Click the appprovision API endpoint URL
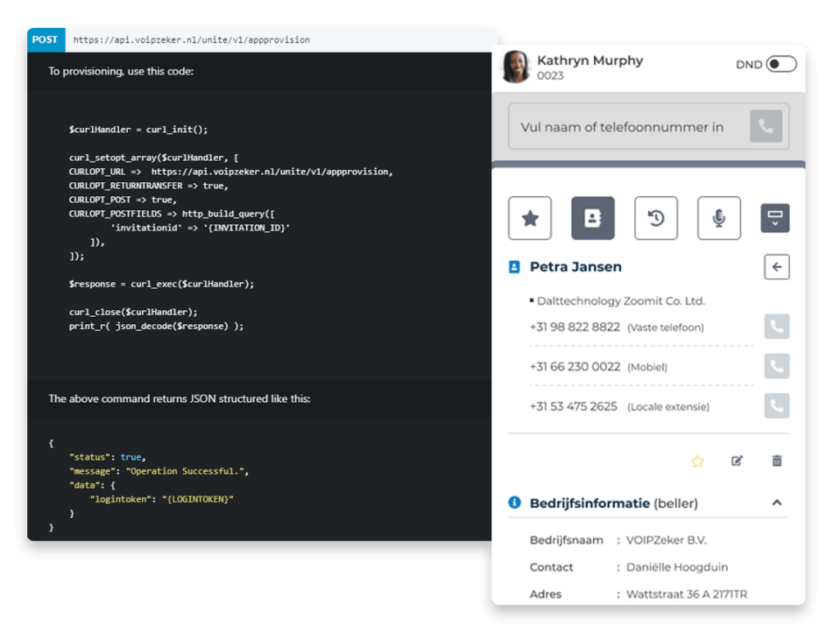The image size is (840, 627). (191, 39)
